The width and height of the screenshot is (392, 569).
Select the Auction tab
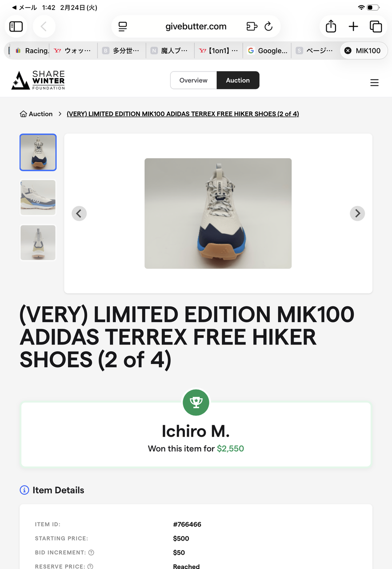tap(238, 80)
